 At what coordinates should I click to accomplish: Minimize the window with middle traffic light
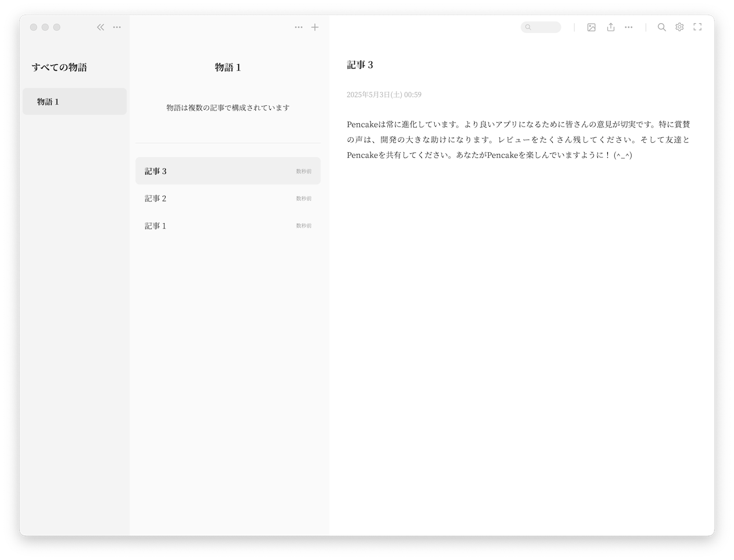[45, 27]
